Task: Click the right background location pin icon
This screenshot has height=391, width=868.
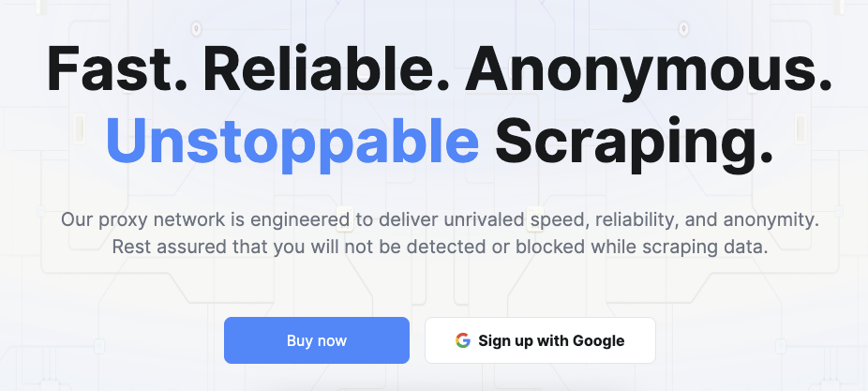Action: (683, 28)
